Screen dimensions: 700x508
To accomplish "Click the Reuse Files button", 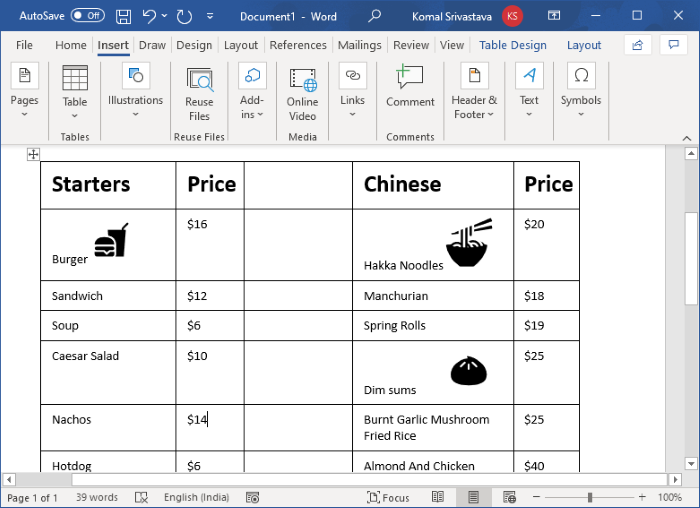I will (199, 95).
